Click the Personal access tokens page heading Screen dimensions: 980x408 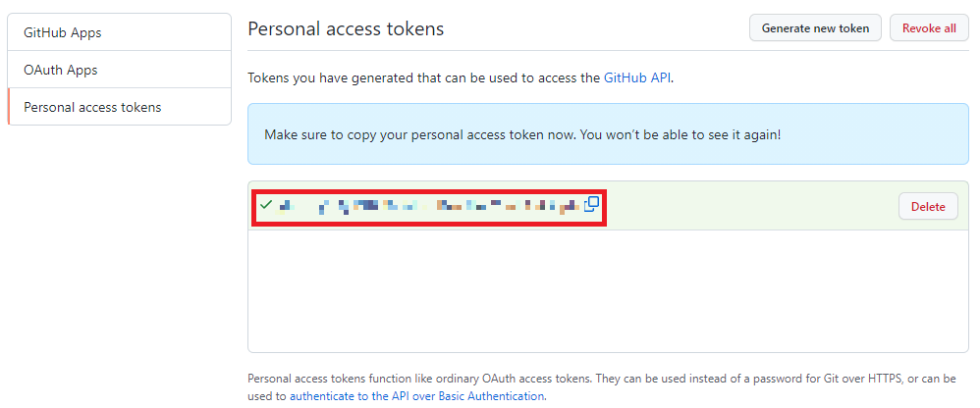click(x=346, y=28)
